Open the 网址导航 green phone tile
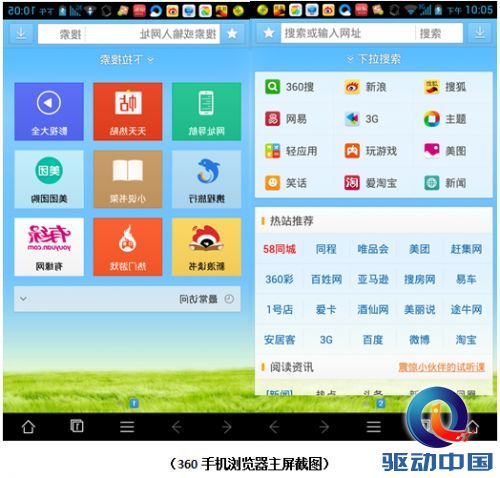 point(207,112)
